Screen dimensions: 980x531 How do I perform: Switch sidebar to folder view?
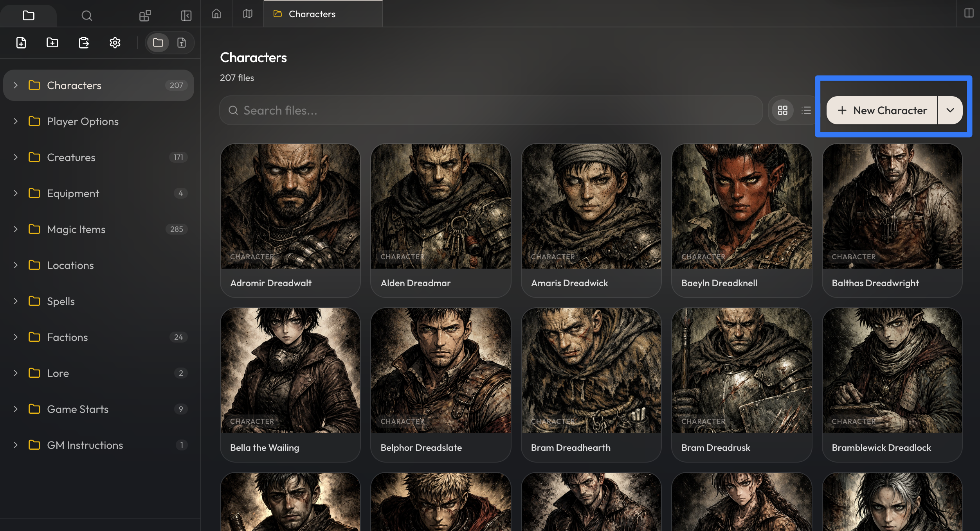pos(158,42)
